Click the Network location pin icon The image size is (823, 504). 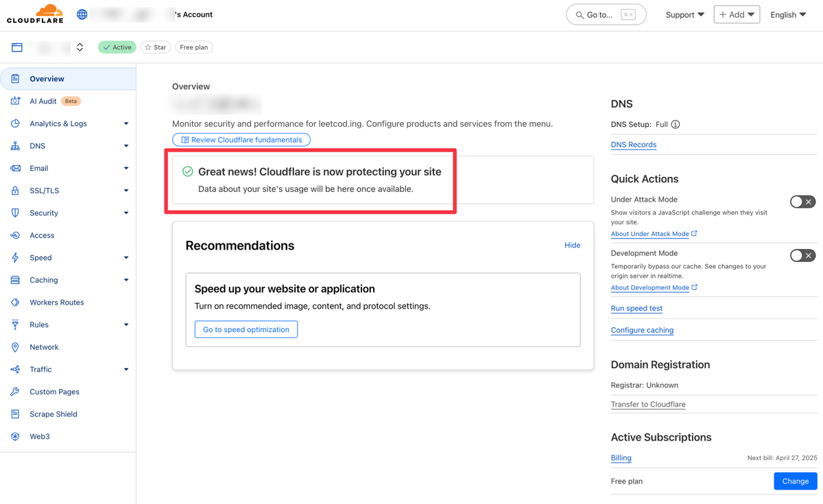pos(15,347)
